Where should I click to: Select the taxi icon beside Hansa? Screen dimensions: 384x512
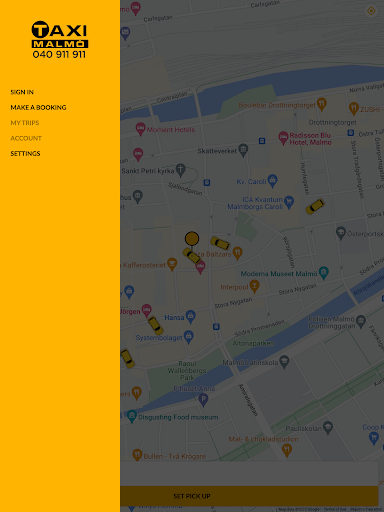click(x=155, y=325)
